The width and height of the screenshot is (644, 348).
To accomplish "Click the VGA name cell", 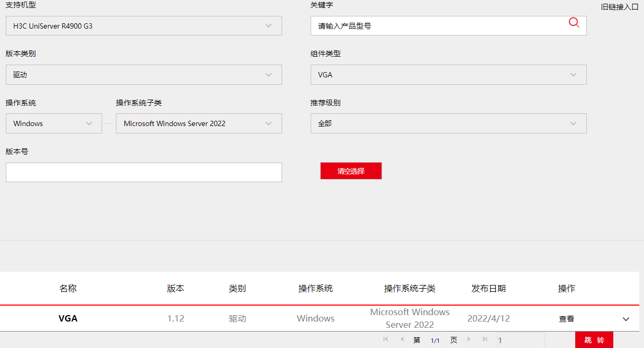I will pos(68,318).
